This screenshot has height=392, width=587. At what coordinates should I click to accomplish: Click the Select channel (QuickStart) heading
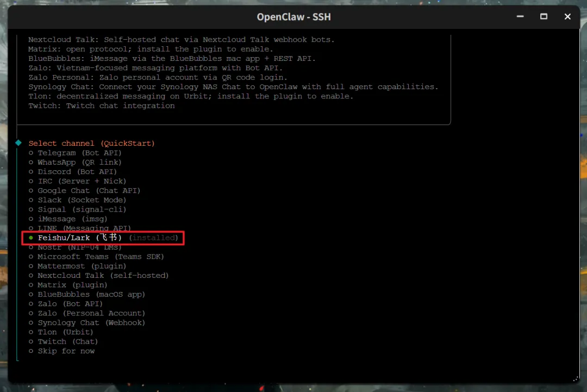click(92, 144)
